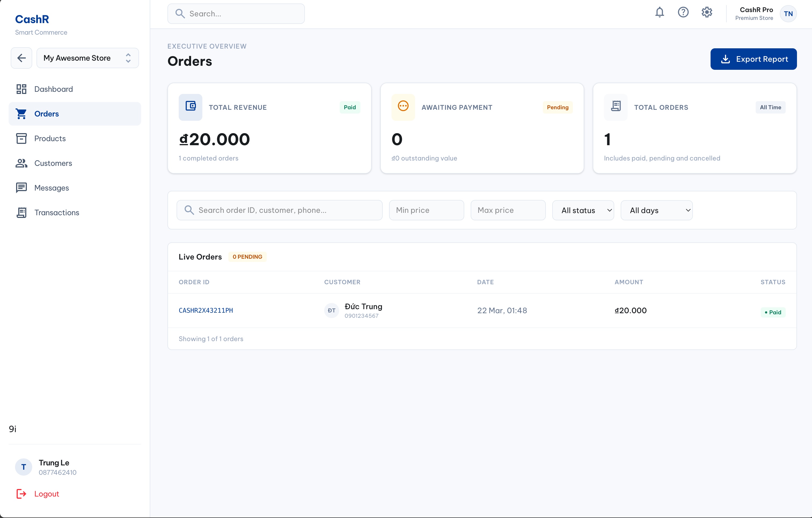Click the notifications bell icon
The height and width of the screenshot is (518, 812).
coord(659,12)
